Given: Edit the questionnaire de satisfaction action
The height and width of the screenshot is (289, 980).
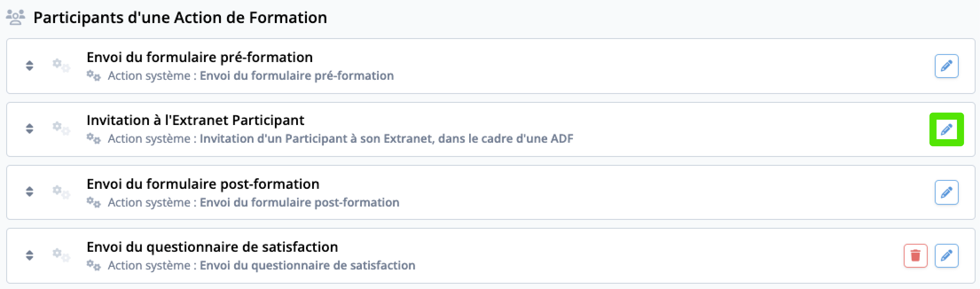Looking at the screenshot, I should tap(946, 256).
